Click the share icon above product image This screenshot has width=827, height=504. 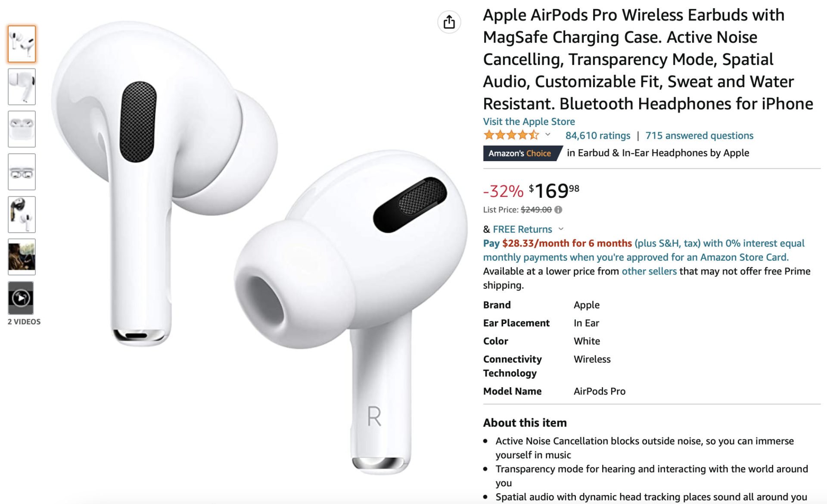449,22
